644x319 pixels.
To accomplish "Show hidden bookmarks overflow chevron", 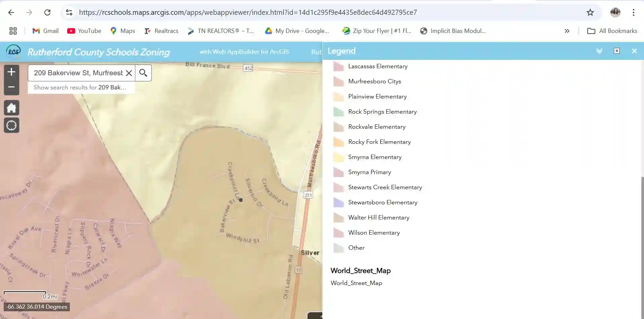I will pyautogui.click(x=567, y=31).
